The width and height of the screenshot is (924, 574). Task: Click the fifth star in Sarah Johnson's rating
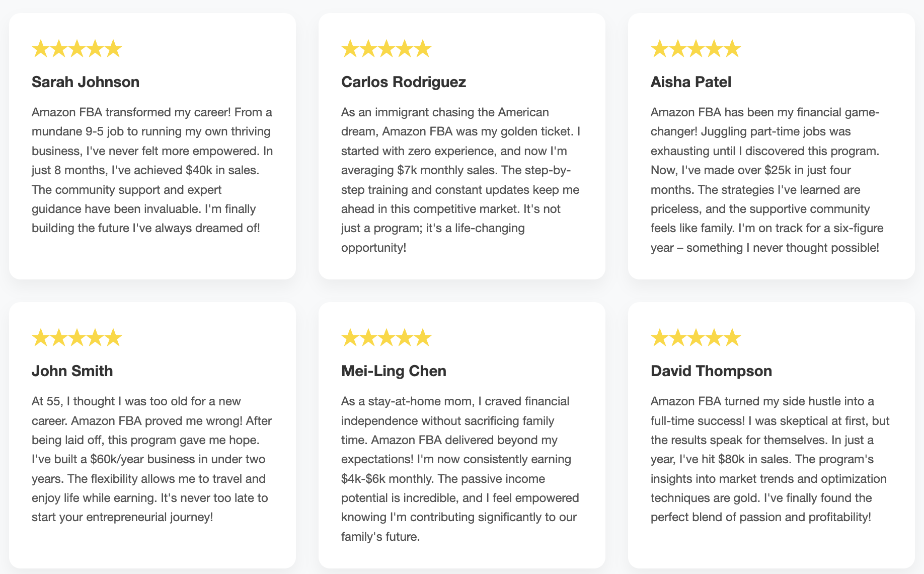pyautogui.click(x=113, y=49)
